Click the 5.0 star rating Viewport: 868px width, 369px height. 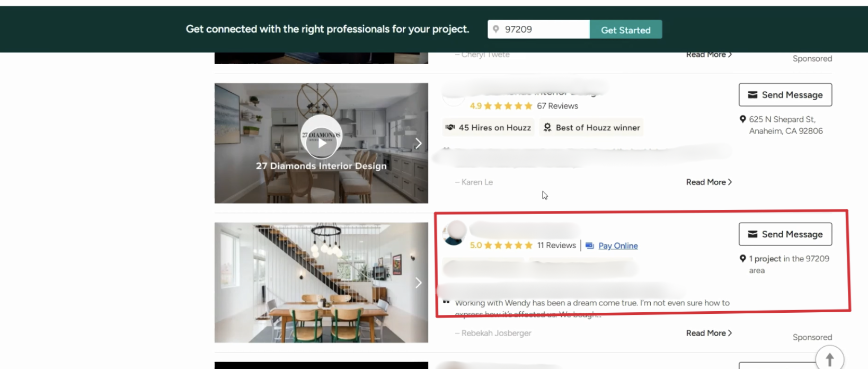pyautogui.click(x=501, y=245)
